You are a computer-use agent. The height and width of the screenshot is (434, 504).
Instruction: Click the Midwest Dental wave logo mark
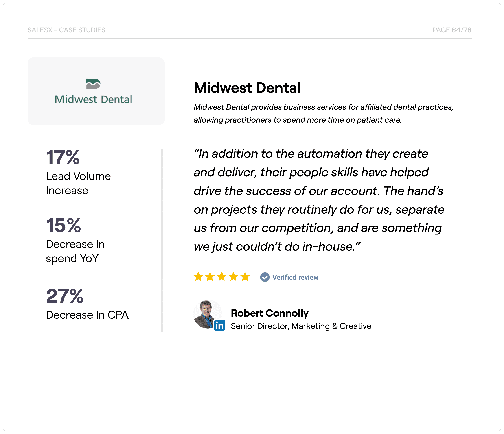click(93, 84)
